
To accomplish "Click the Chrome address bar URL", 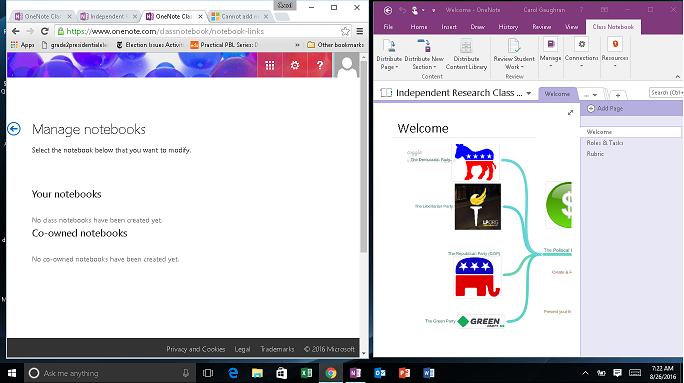I will point(165,31).
